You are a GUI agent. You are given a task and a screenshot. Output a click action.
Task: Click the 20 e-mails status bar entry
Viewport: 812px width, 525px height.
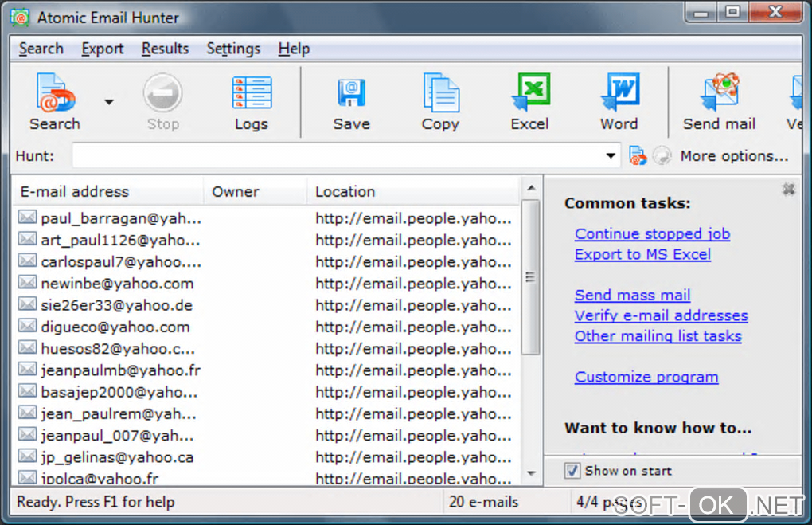(484, 502)
